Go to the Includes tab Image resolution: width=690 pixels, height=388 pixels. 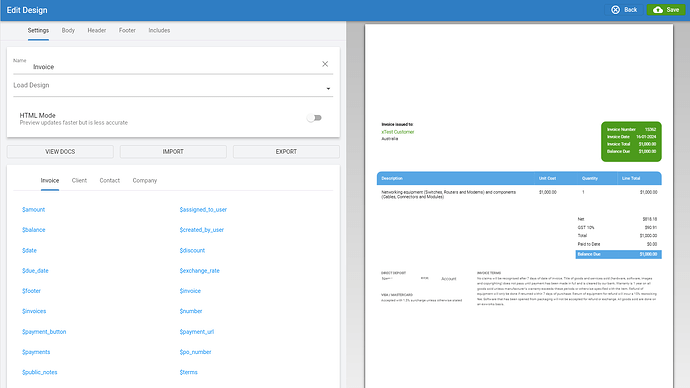click(x=159, y=30)
